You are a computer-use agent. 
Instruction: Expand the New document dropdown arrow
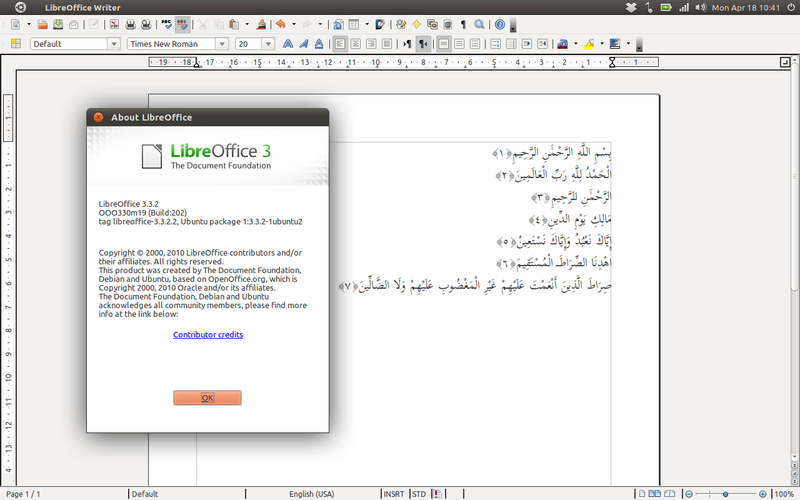coord(29,24)
